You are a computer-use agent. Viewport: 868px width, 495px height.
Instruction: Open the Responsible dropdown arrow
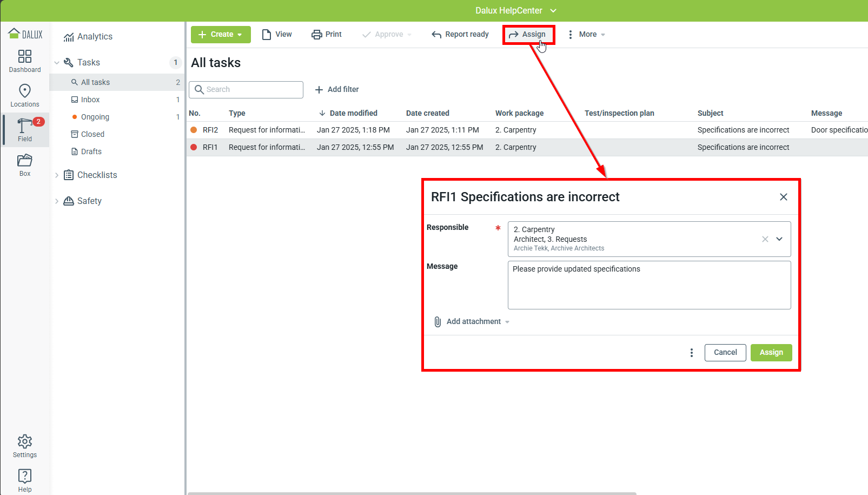coord(779,239)
